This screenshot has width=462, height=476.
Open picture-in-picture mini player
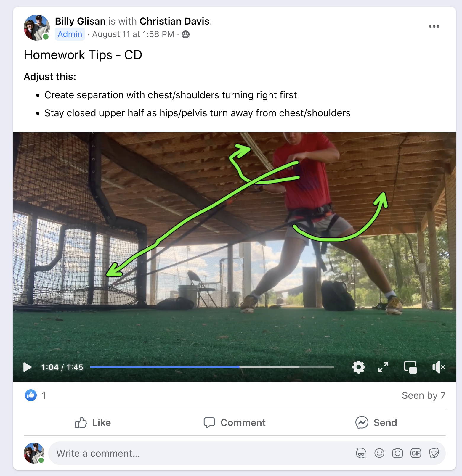(410, 367)
